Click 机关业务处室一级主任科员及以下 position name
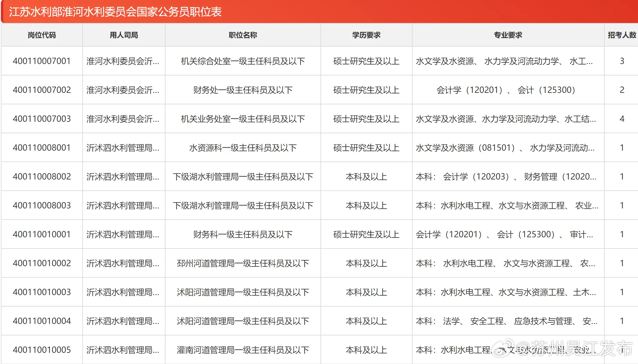The image size is (638, 364). pyautogui.click(x=243, y=119)
